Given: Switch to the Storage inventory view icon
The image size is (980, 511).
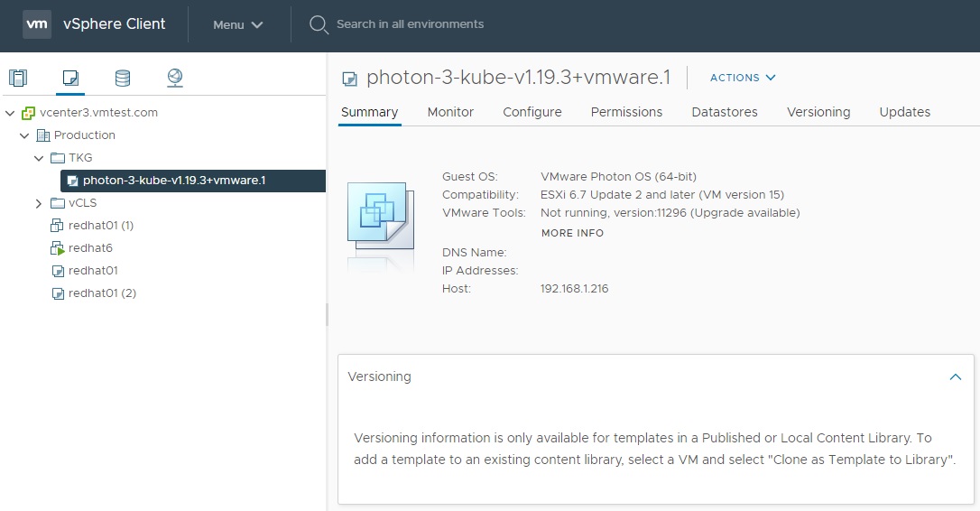Looking at the screenshot, I should pyautogui.click(x=123, y=79).
